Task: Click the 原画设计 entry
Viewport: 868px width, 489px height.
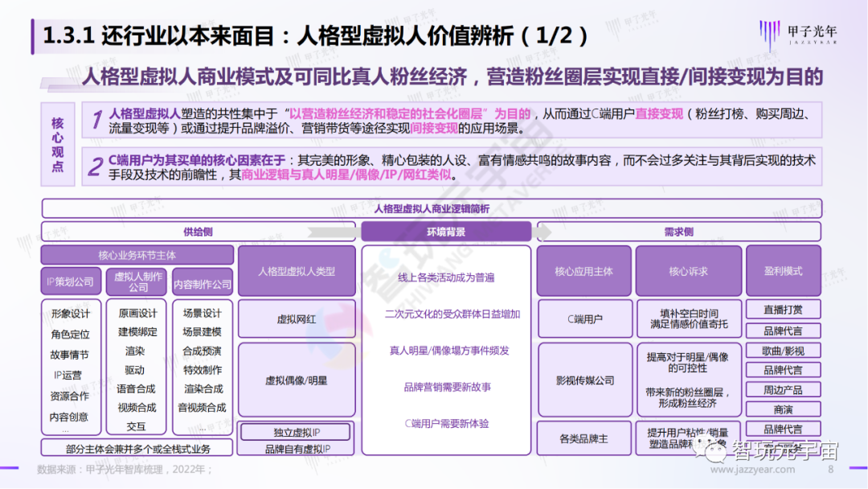Action: coord(138,313)
